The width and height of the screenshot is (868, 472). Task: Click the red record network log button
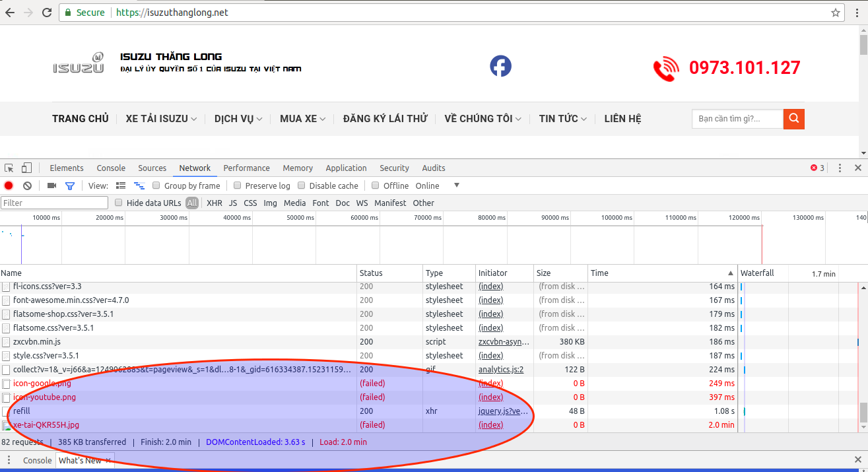(x=9, y=185)
